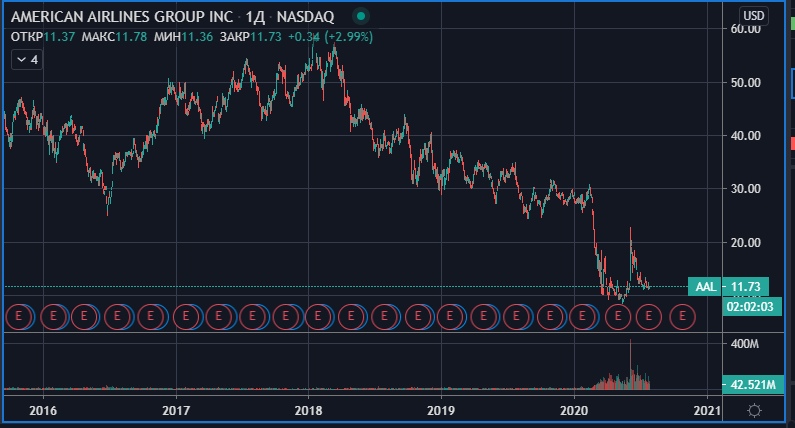Open the first earnings marker after the 2020 gridline
The height and width of the screenshot is (428, 795).
pos(582,316)
